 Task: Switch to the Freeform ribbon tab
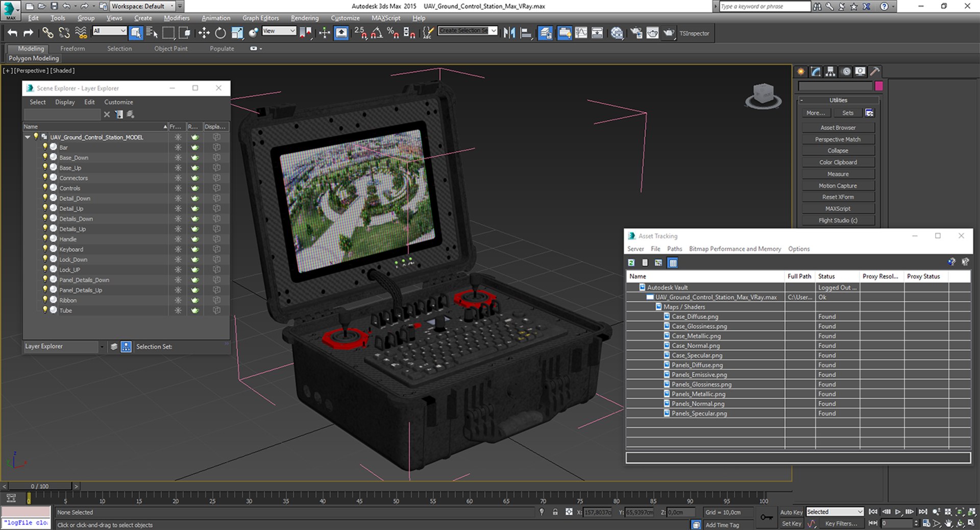tap(72, 49)
